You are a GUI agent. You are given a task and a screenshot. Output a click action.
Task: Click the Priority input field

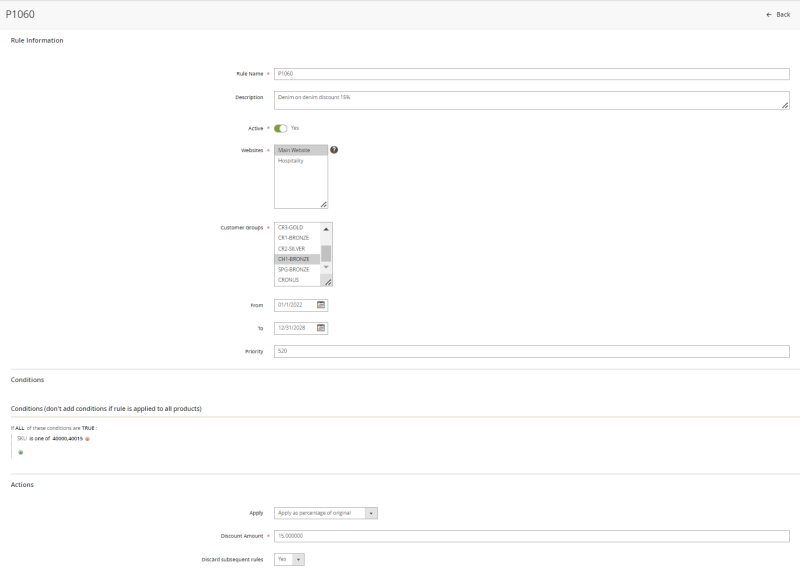click(x=532, y=351)
